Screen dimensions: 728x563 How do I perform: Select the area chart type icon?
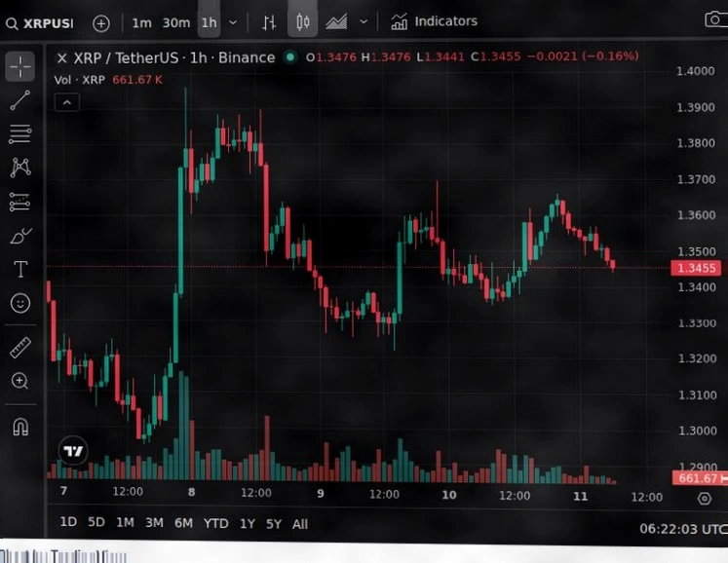coord(336,21)
